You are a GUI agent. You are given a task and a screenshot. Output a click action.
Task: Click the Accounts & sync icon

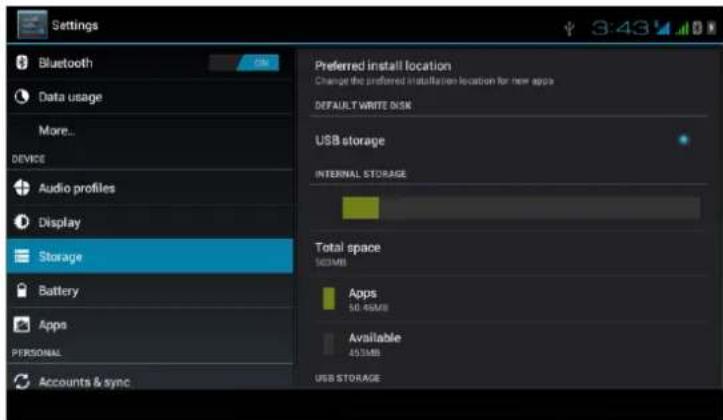coord(22,382)
